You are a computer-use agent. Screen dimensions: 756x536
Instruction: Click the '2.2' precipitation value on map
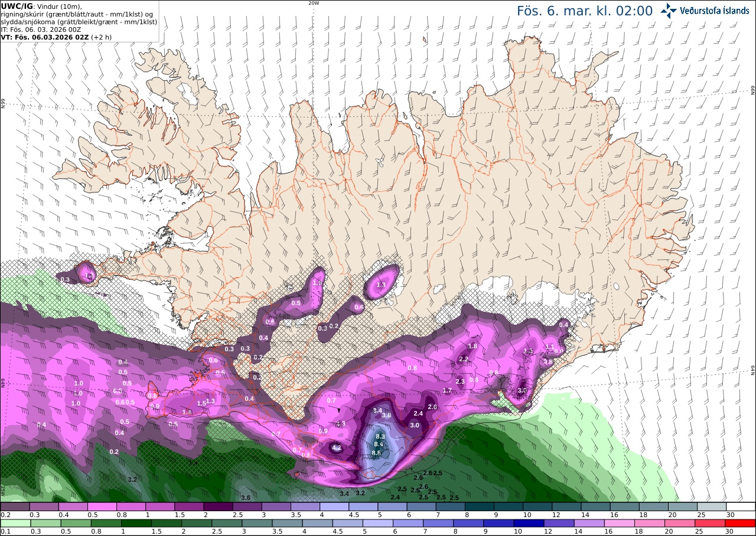464,359
